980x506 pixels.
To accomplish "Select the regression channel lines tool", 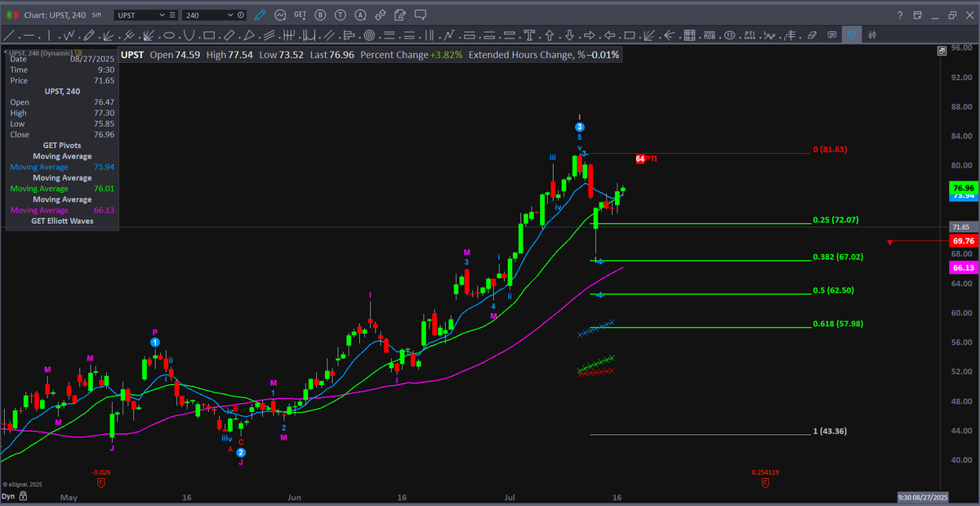I will coord(269,35).
